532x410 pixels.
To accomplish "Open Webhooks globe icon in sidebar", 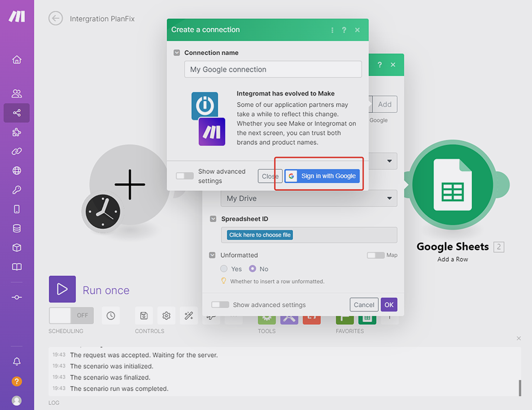I will click(17, 170).
